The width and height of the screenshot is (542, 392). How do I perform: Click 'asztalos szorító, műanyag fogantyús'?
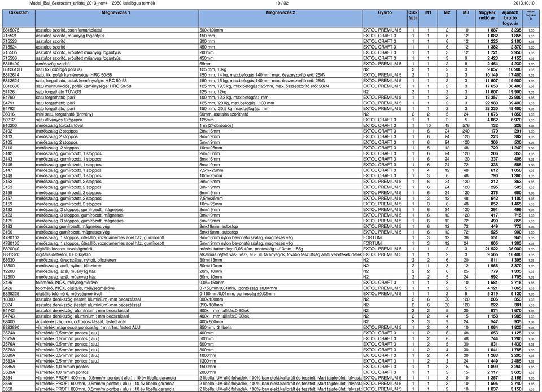70,36
